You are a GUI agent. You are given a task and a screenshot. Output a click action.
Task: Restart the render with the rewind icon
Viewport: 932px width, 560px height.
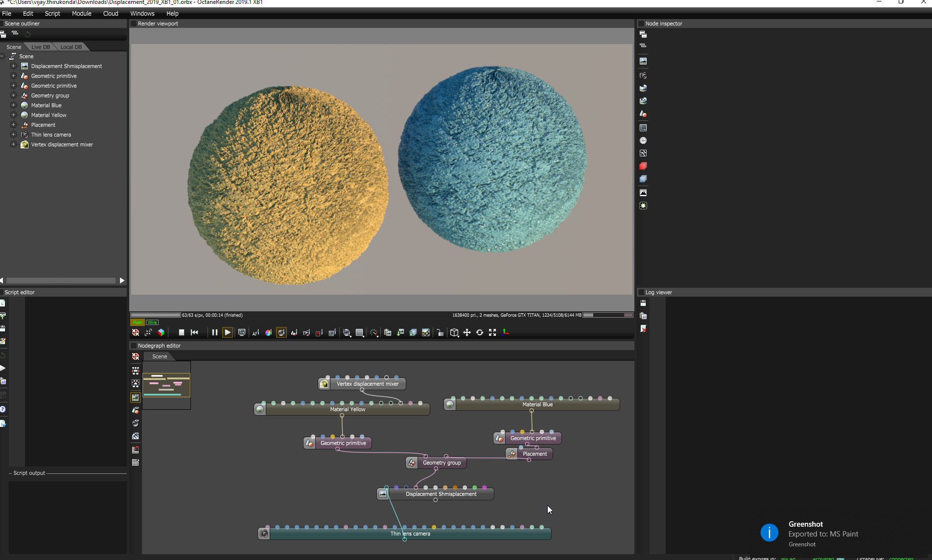(194, 332)
